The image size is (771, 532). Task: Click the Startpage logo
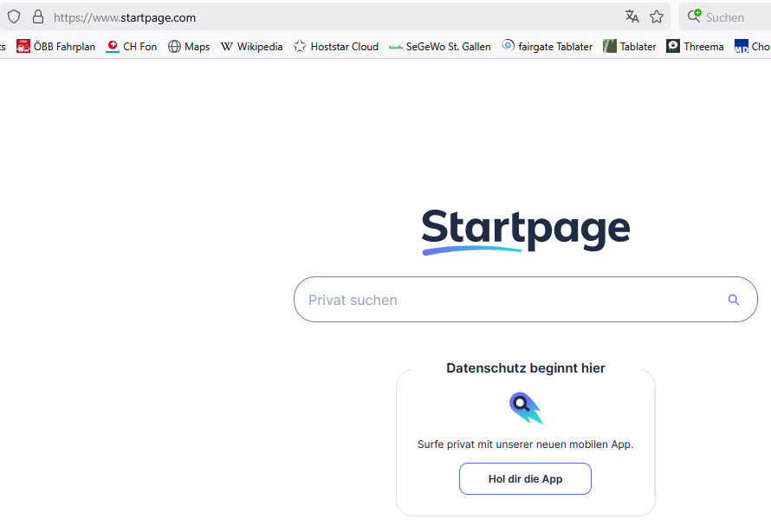click(x=526, y=230)
